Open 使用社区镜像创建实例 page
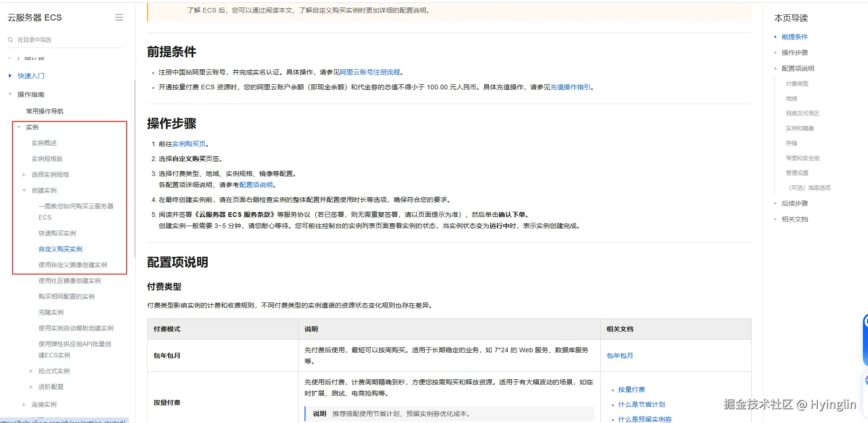Viewport: 868px width, 423px height. click(70, 281)
